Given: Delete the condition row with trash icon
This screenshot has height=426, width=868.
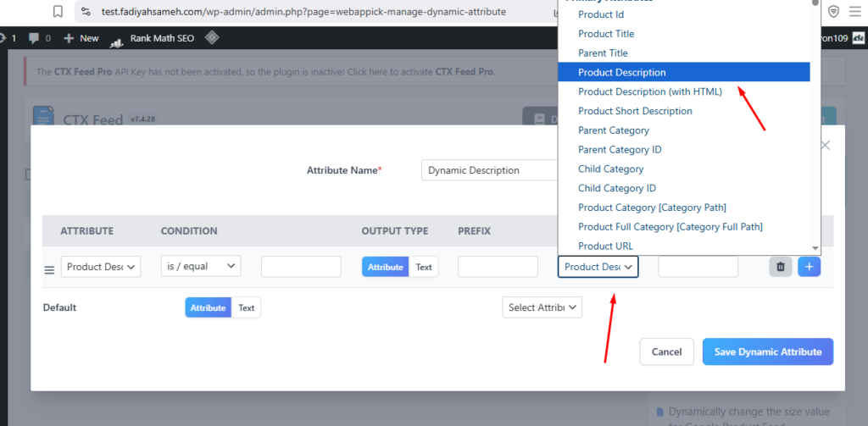Looking at the screenshot, I should pos(781,267).
